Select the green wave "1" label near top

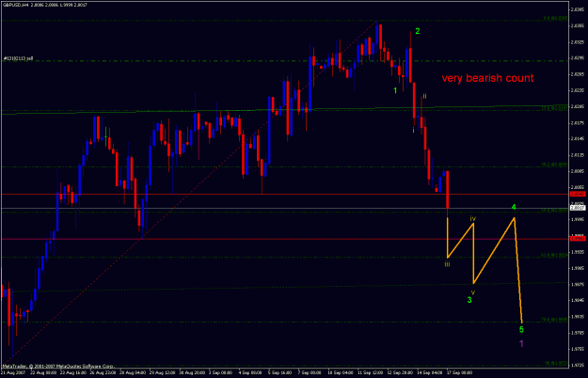[x=395, y=90]
